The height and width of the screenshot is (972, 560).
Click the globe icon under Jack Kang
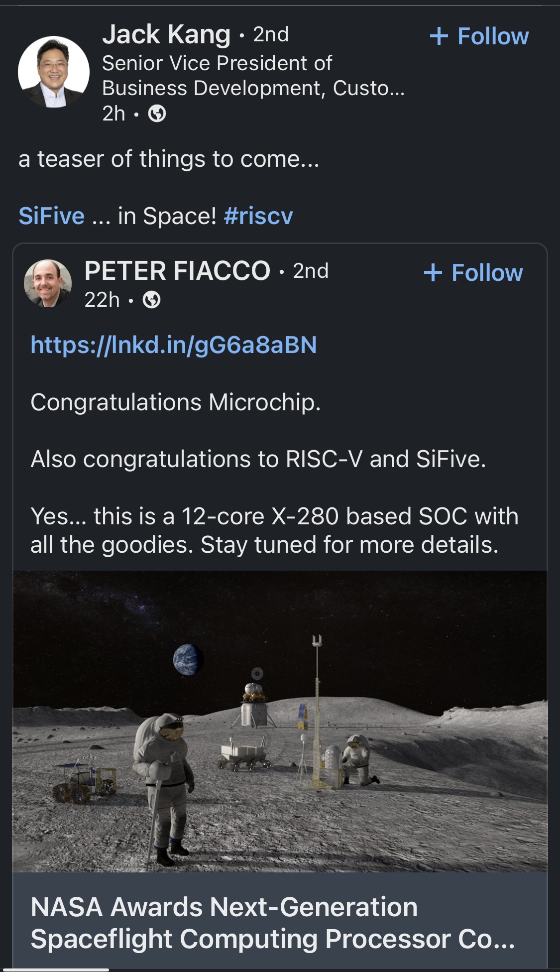tap(157, 114)
